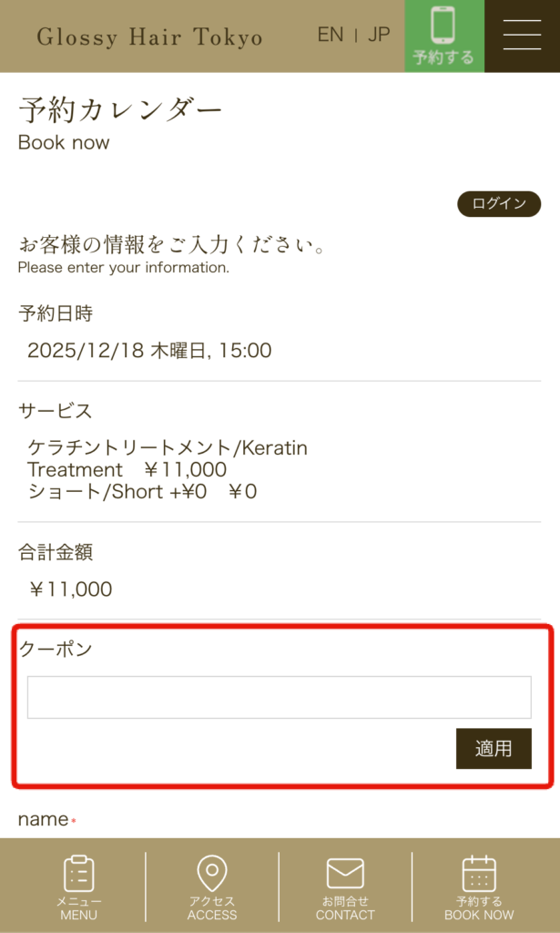Switch language to EN
560x933 pixels.
pyautogui.click(x=331, y=35)
